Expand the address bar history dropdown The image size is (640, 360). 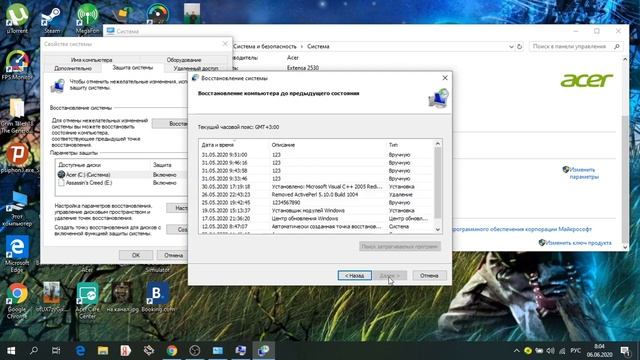(x=511, y=47)
